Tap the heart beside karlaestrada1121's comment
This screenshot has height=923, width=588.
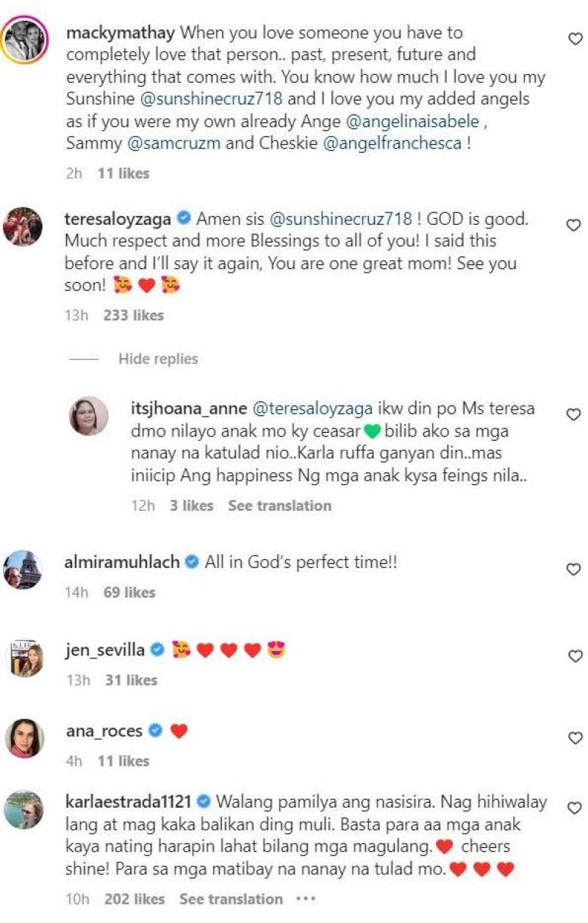pos(576,808)
